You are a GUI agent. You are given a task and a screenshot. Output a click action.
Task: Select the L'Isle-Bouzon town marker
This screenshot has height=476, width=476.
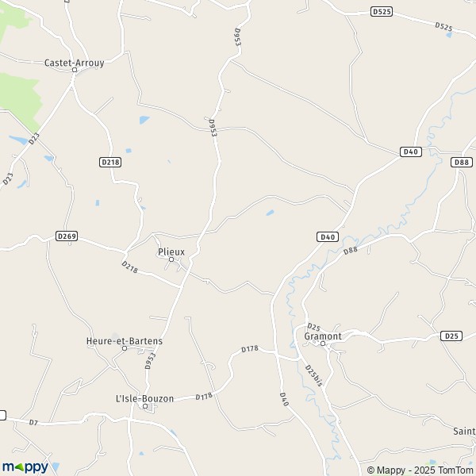[145, 406]
